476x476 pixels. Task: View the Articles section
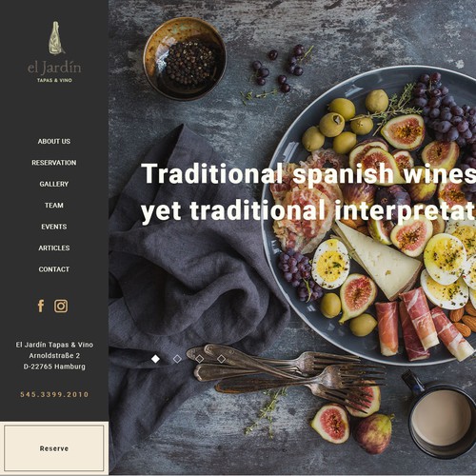click(x=54, y=248)
